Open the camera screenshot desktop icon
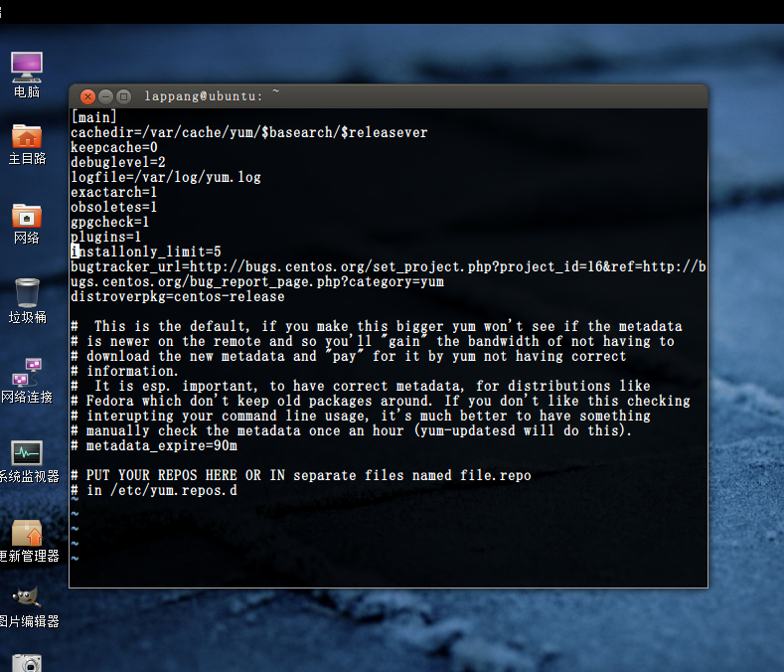This screenshot has width=784, height=672. [x=27, y=663]
